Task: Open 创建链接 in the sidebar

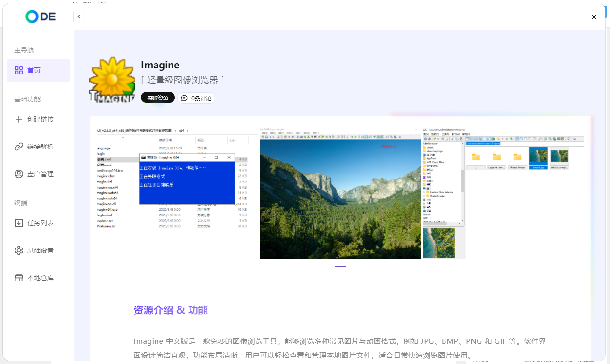Action: point(38,119)
